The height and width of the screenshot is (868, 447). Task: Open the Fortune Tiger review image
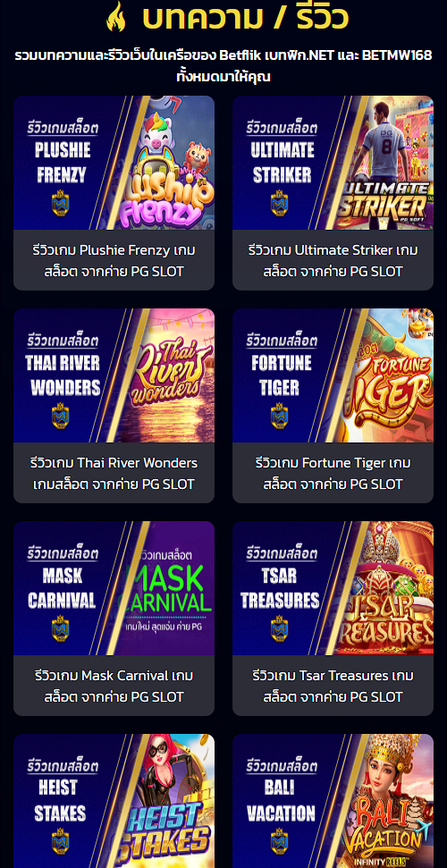pos(333,375)
